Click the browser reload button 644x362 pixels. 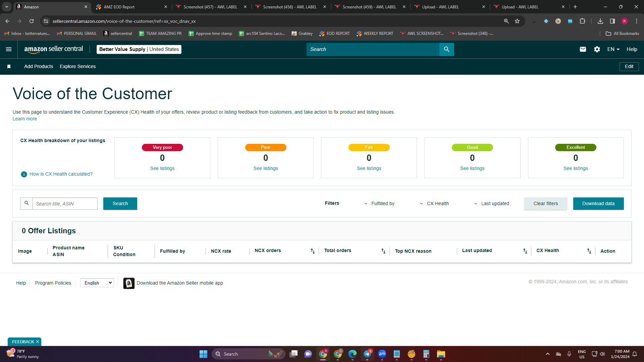pyautogui.click(x=32, y=21)
